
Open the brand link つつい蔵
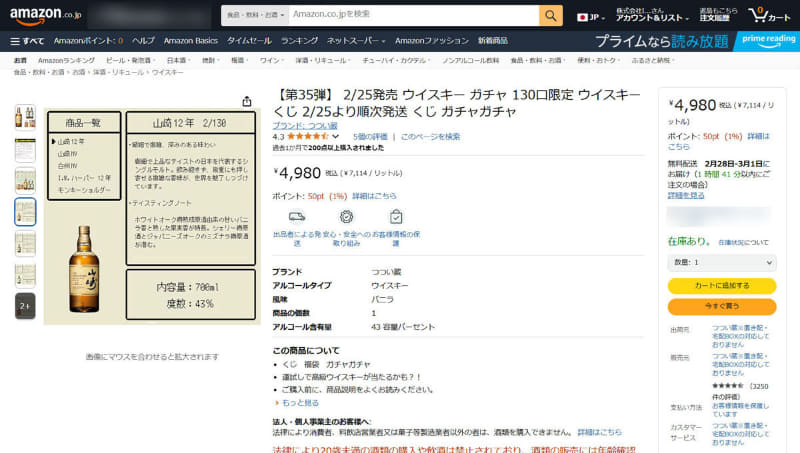[301, 125]
